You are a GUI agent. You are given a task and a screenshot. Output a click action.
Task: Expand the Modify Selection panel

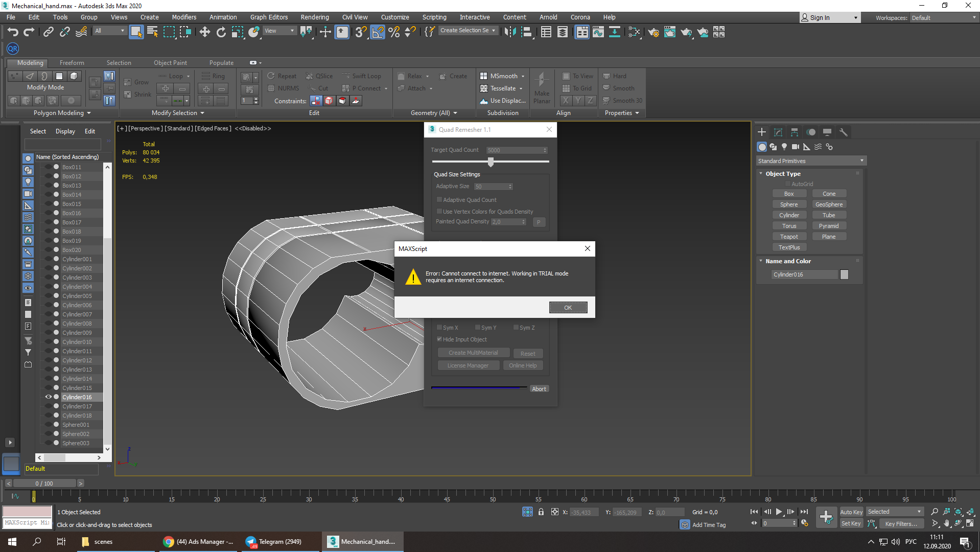coord(178,113)
